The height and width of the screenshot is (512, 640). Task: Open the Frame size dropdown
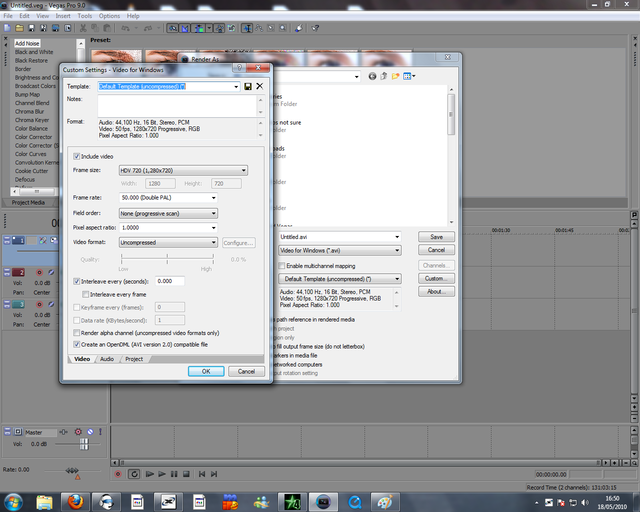click(x=183, y=170)
